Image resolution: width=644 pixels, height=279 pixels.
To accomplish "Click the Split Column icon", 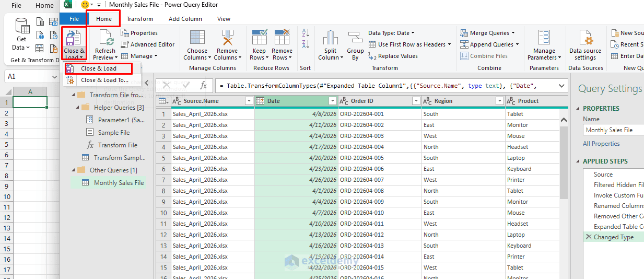I will [330, 38].
